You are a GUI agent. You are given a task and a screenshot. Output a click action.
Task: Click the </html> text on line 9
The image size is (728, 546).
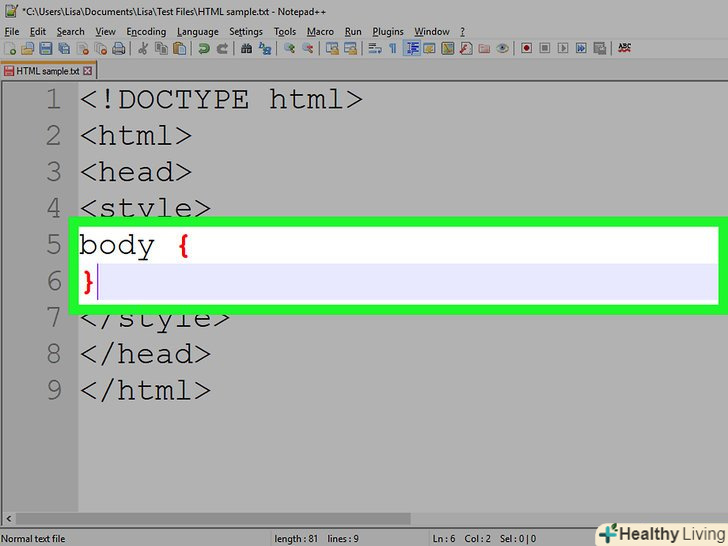pyautogui.click(x=145, y=390)
